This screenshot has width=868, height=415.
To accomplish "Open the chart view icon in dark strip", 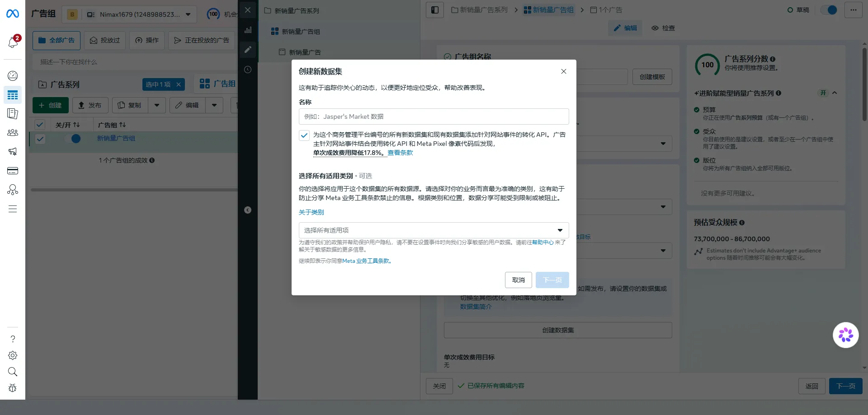I will point(248,30).
